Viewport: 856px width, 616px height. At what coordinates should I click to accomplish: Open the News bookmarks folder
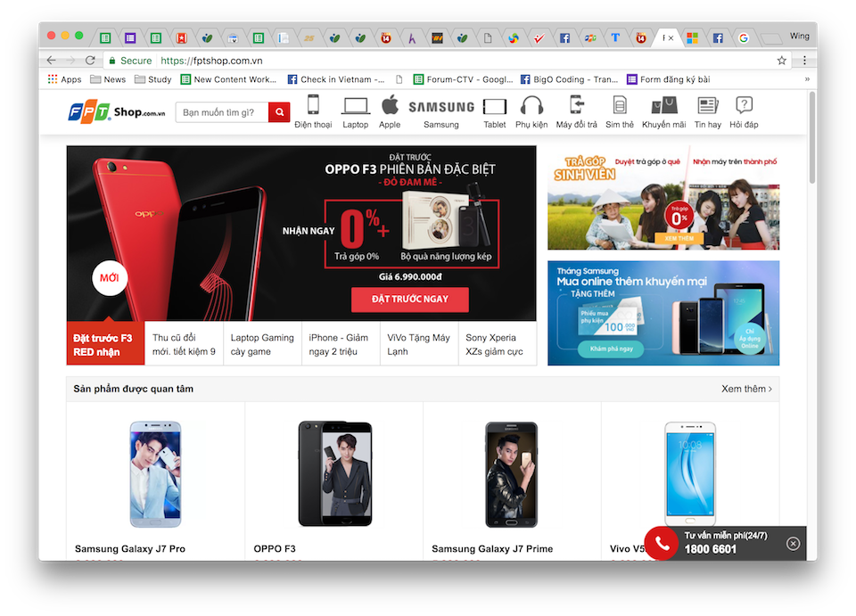click(108, 79)
